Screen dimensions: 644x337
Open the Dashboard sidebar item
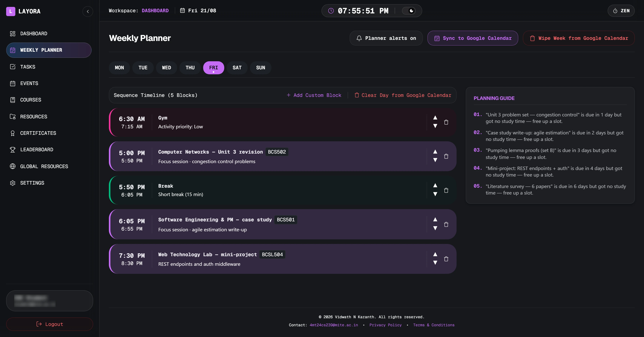click(49, 34)
